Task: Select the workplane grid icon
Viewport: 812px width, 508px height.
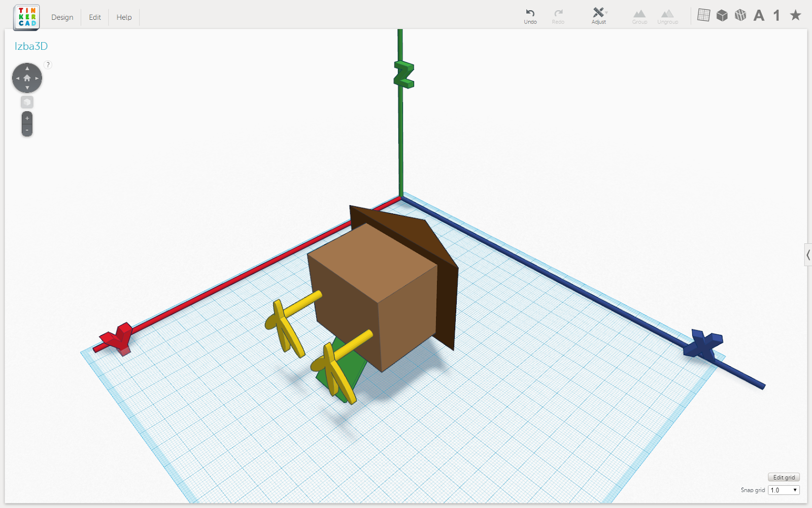Action: (703, 15)
